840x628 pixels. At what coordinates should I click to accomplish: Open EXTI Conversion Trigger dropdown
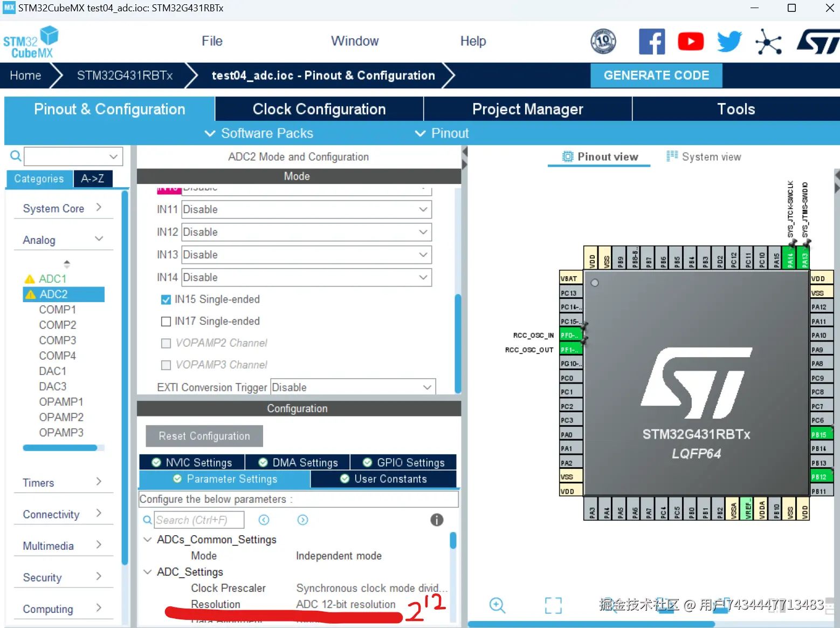click(353, 387)
